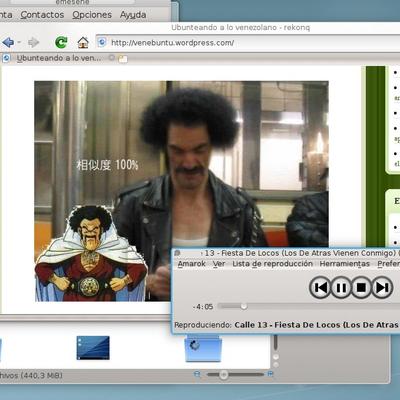
Task: Open the Ver menu in Amarok
Action: tap(219, 264)
